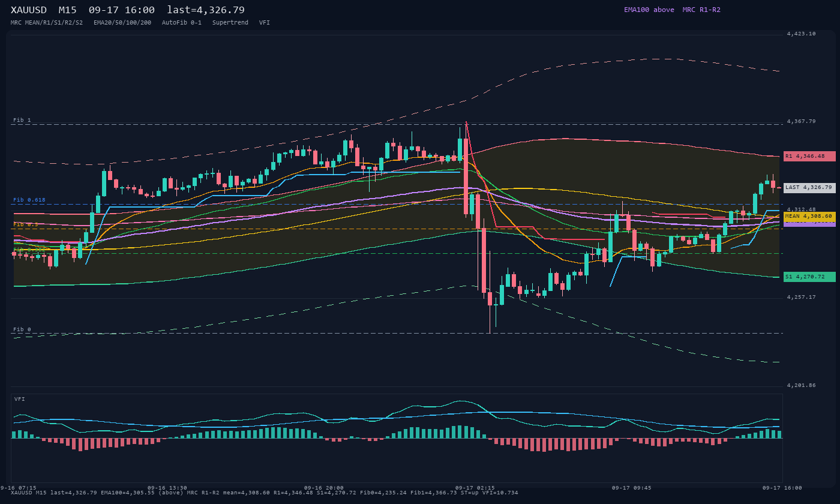
Task: Click the last=4,326.79 value in the title
Action: [206, 10]
